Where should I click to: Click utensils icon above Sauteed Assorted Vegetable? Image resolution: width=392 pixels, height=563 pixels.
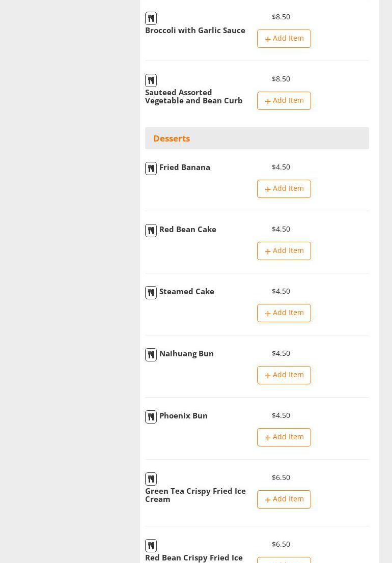(151, 80)
